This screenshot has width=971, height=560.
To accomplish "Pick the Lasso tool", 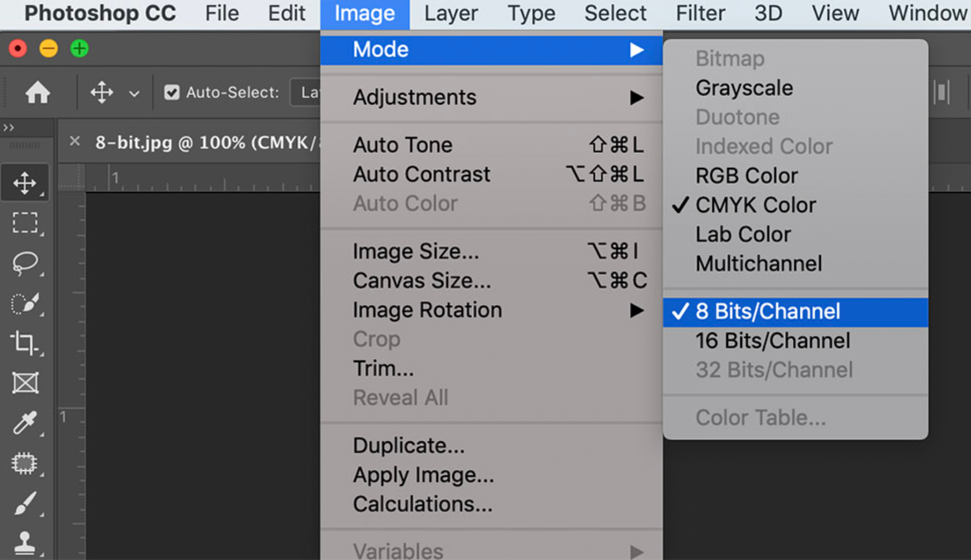I will (x=26, y=263).
